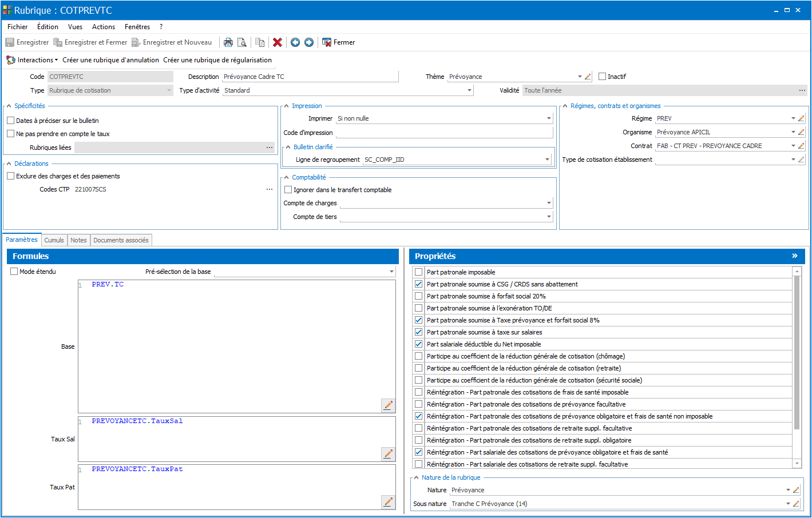This screenshot has width=812, height=518.
Task: Open the Sous nature dropdown arrow
Action: pos(788,504)
